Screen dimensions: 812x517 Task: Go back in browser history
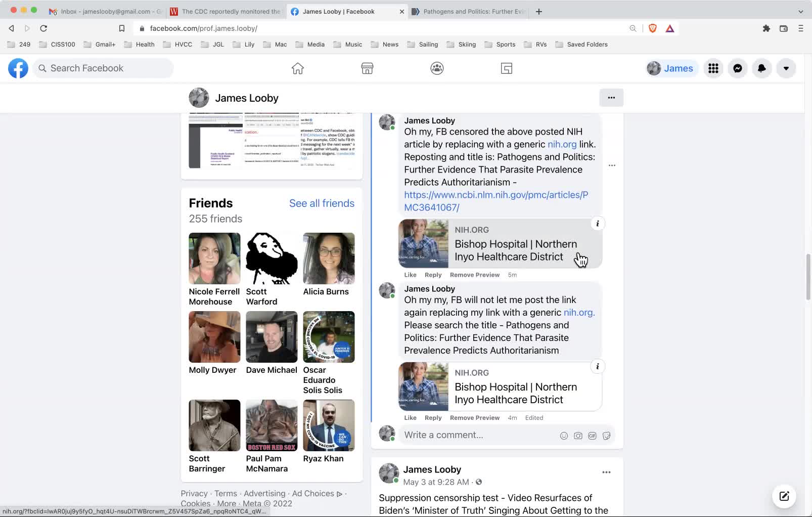click(12, 28)
